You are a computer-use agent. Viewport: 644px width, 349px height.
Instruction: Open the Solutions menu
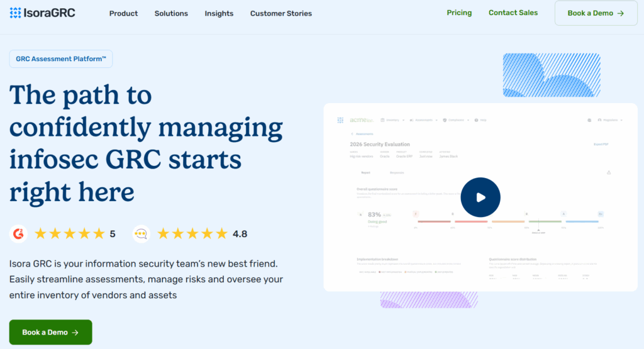tap(171, 13)
